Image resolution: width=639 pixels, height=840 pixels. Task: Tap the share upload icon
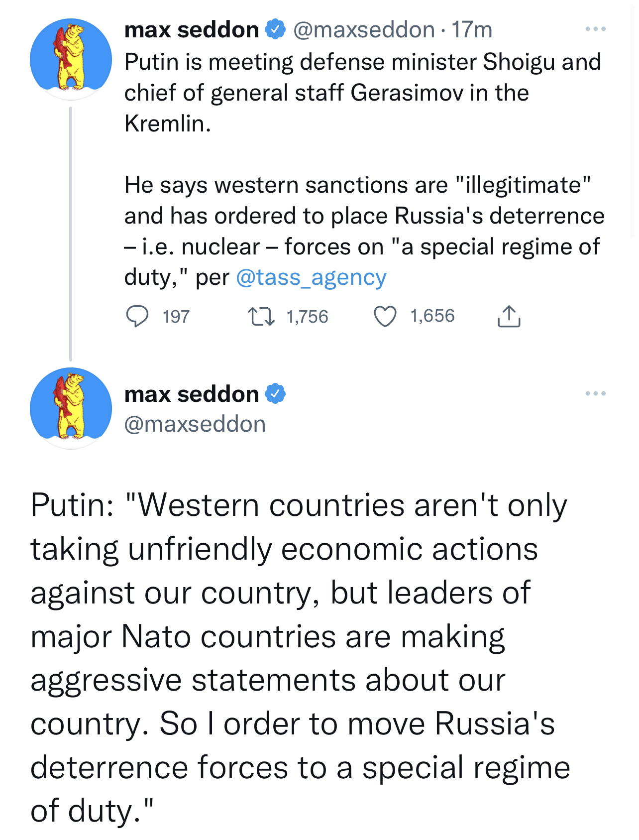click(x=509, y=316)
